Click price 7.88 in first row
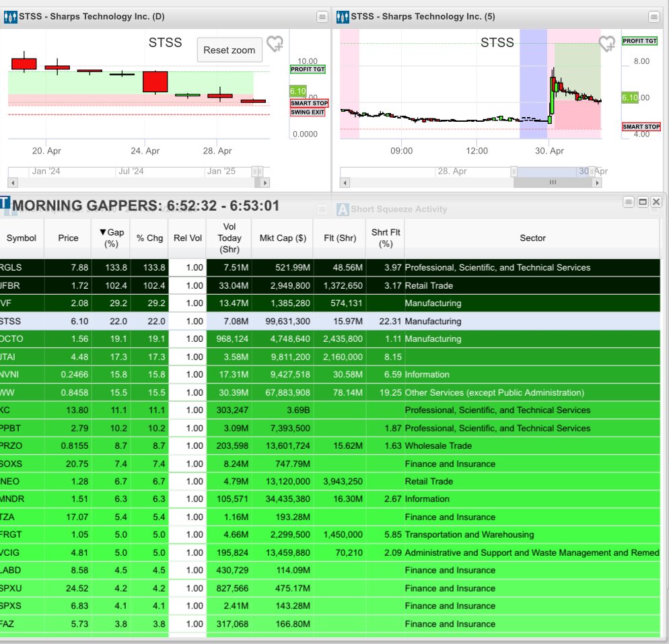Image resolution: width=669 pixels, height=644 pixels. (80, 267)
